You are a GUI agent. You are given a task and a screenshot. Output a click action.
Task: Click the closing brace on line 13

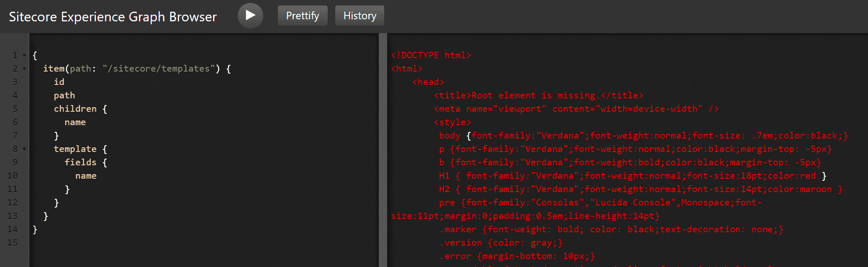46,216
